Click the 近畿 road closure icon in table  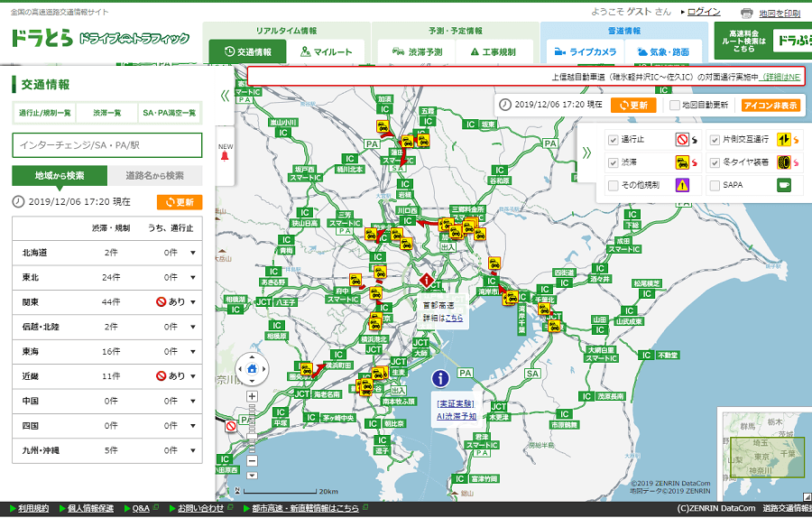click(161, 376)
